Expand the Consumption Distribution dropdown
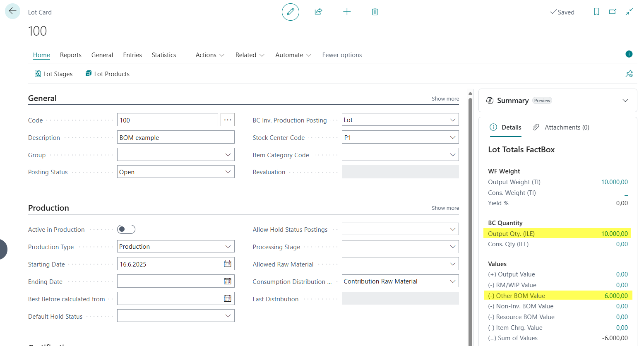Screen dimensions: 644x346 pos(452,281)
